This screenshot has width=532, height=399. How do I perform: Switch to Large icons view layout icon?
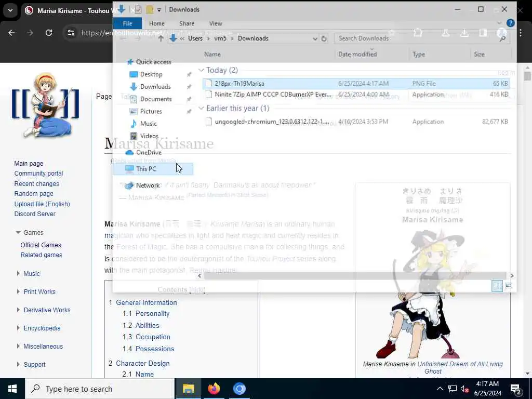pos(508,286)
